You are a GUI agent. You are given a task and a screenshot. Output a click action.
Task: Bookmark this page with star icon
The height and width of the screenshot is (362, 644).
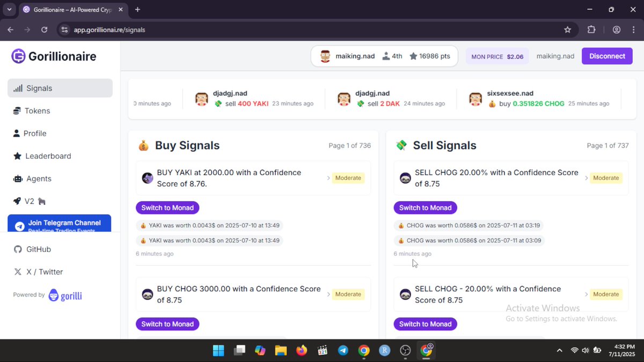[567, 30]
